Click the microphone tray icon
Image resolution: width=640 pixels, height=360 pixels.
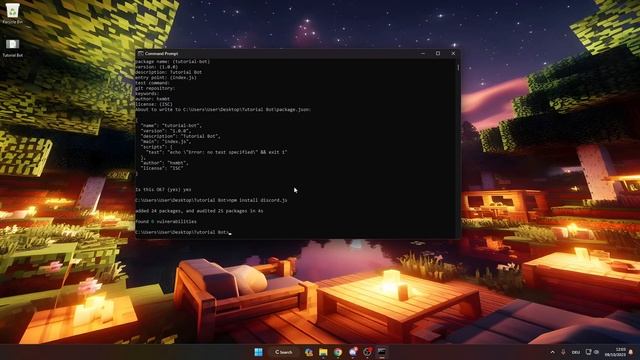coord(563,352)
